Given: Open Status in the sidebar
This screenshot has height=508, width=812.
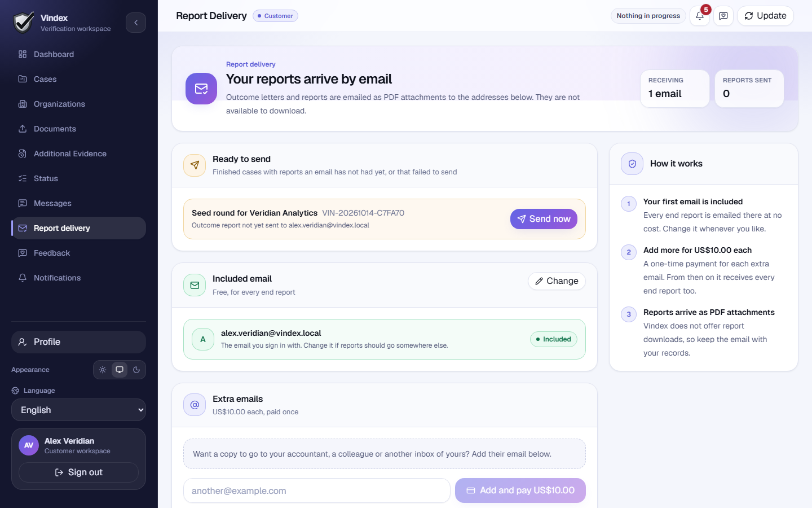Looking at the screenshot, I should pyautogui.click(x=78, y=178).
